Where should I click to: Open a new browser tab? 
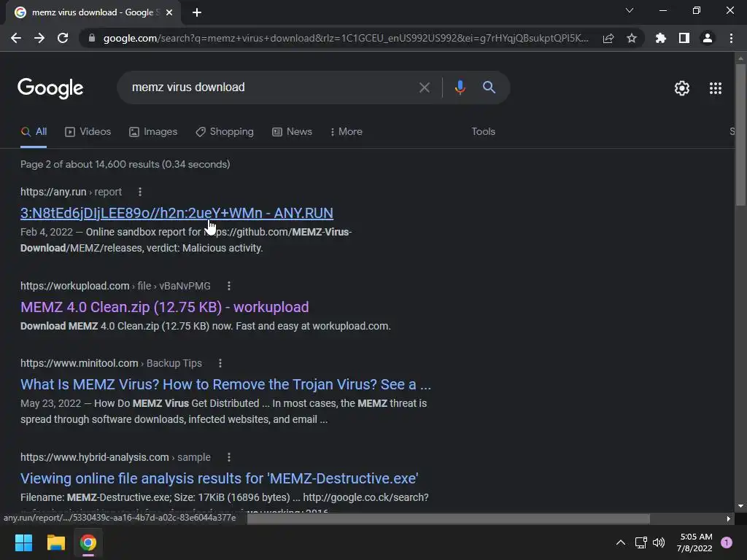click(x=197, y=12)
